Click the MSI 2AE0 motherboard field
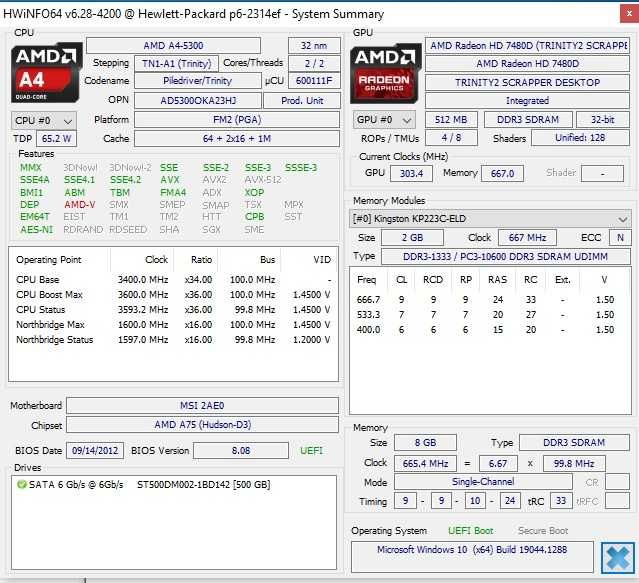 click(x=202, y=405)
